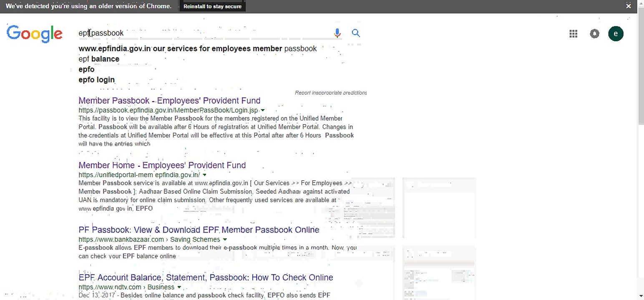The height and width of the screenshot is (300, 644).
Task: Choose the 'epf balance' suggestion
Action: pos(99,59)
